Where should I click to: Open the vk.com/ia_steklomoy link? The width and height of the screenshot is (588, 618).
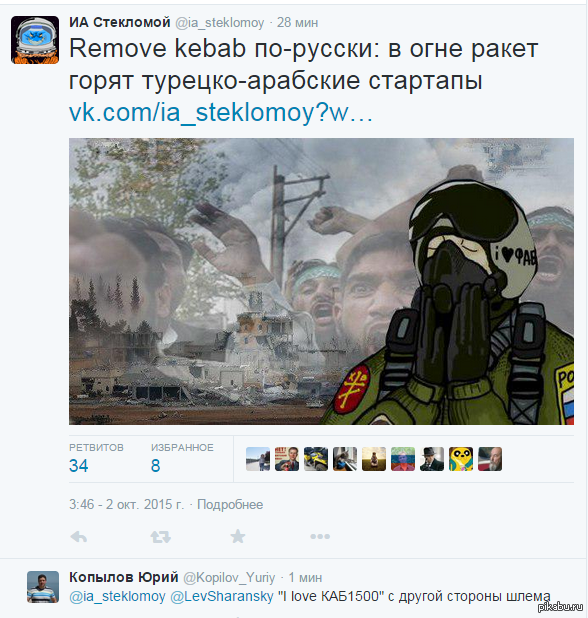point(221,113)
